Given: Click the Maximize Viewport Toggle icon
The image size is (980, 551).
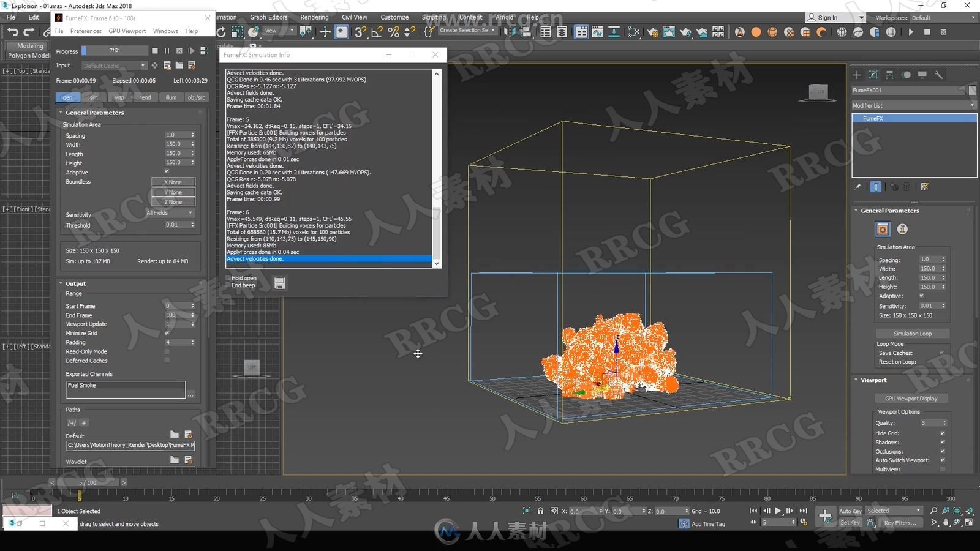Looking at the screenshot, I should tap(969, 522).
